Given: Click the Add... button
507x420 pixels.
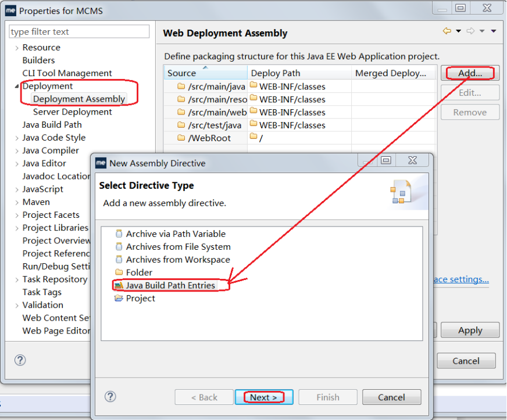Looking at the screenshot, I should [470, 73].
